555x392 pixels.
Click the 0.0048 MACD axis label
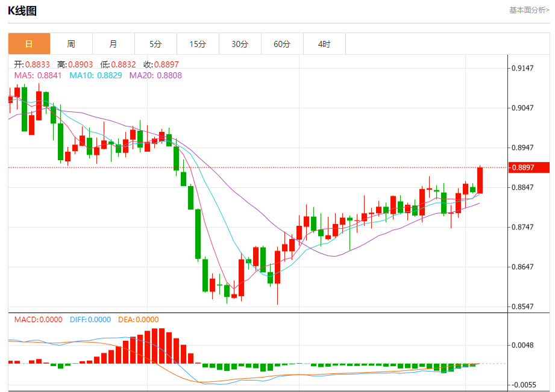click(x=523, y=345)
